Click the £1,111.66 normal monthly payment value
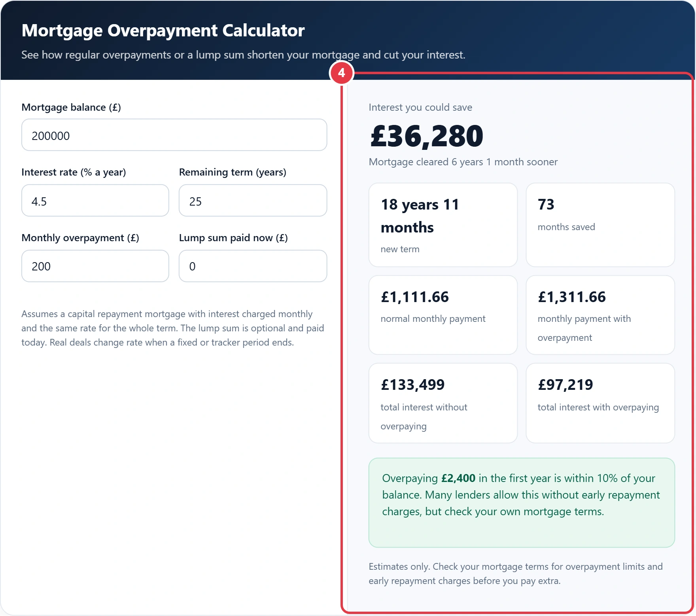Screen dimensions: 696x616 [x=415, y=297]
